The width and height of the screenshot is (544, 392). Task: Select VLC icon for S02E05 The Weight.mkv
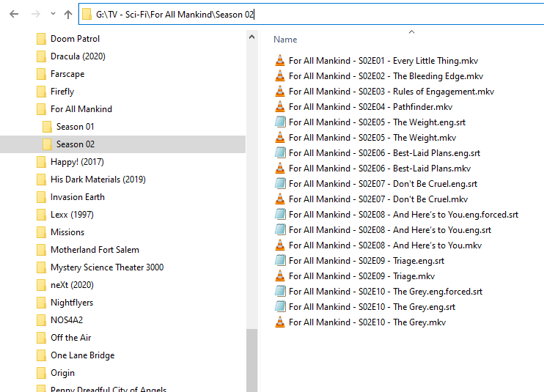click(x=280, y=138)
